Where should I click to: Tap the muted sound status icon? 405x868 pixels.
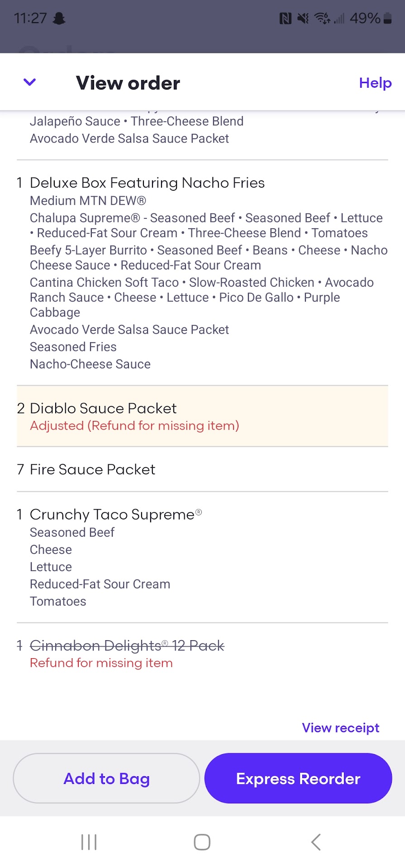[x=303, y=19]
